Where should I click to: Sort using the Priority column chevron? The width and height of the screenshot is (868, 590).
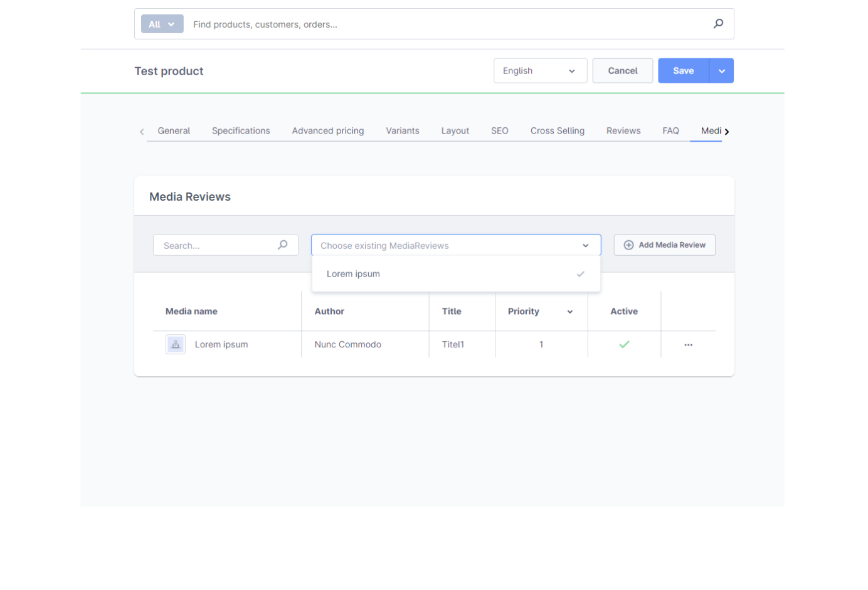click(570, 312)
